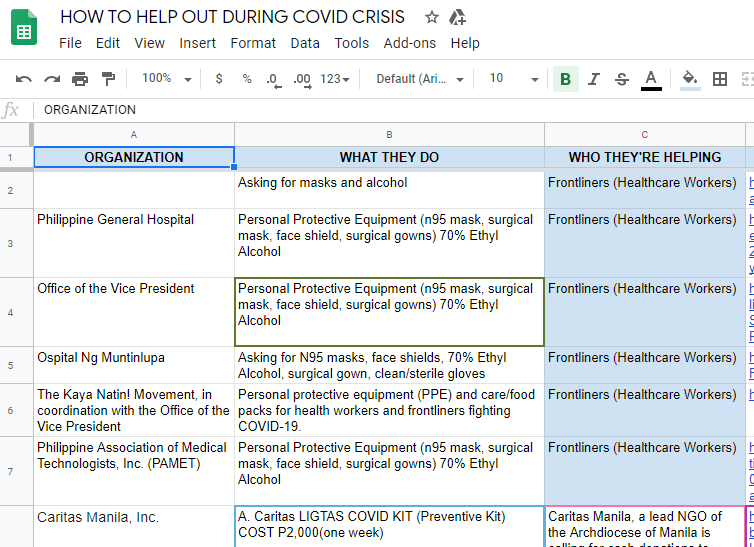Select the PAMET organization cell
The image size is (754, 547).
tap(134, 471)
